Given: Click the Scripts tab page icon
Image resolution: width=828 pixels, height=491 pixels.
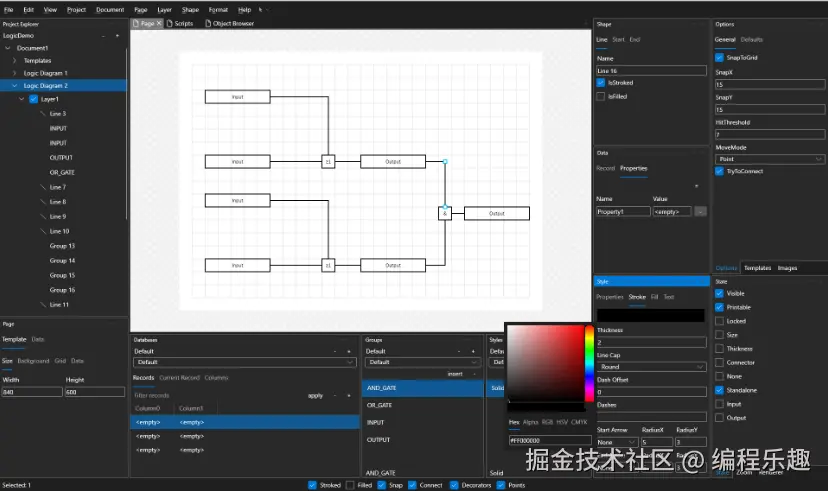Looking at the screenshot, I should point(170,23).
